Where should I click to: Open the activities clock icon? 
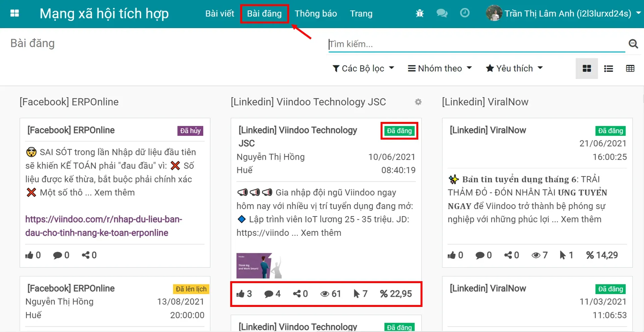465,13
